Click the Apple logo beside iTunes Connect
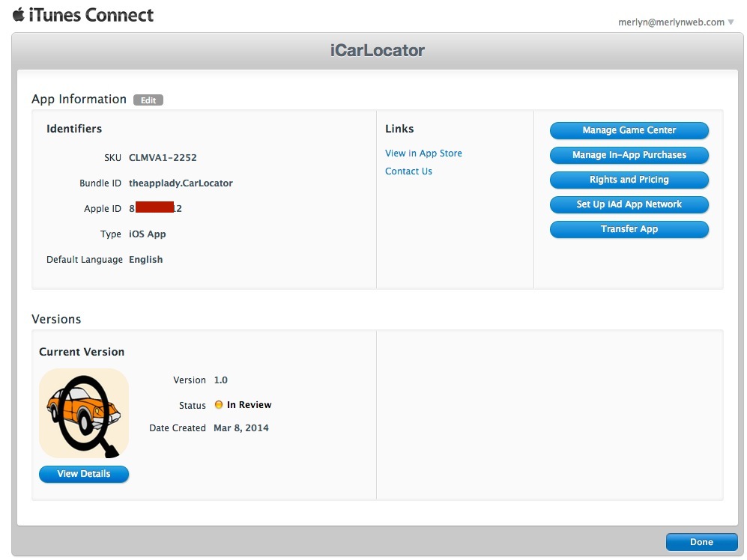Viewport: 747px width, 560px height. point(19,15)
